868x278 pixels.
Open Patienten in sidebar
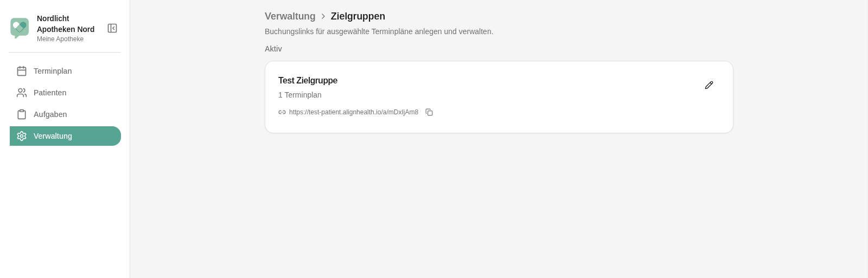(65, 93)
